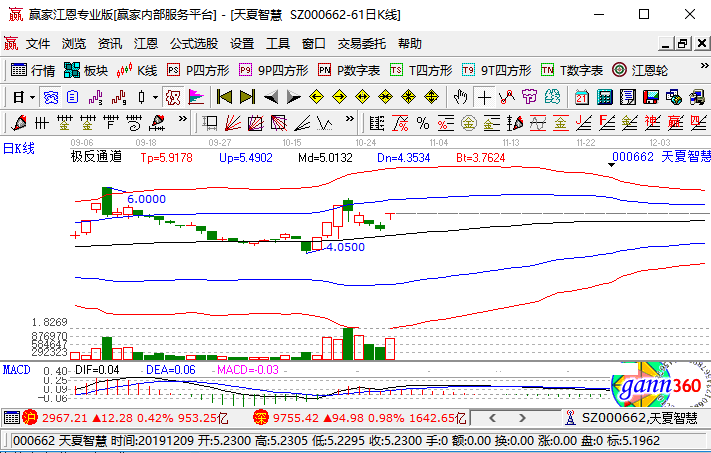711x453 pixels.
Task: Toggle the crosshair cursor tool
Action: click(484, 97)
